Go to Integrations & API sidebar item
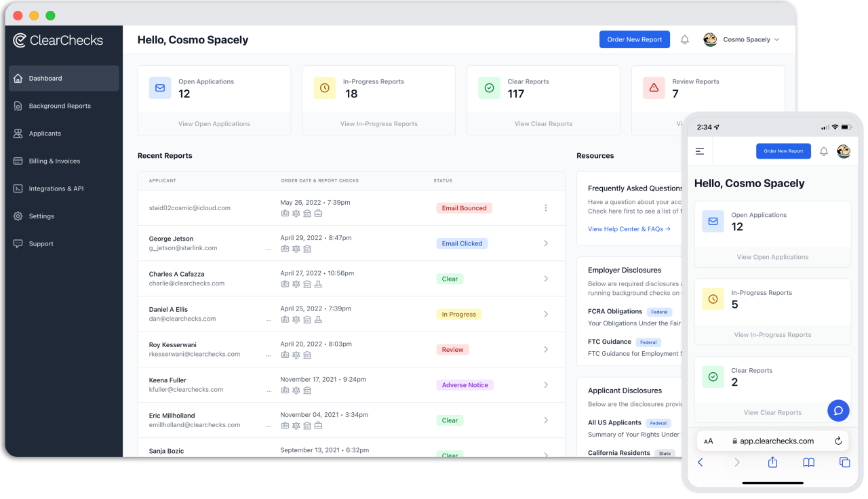868x499 pixels. coord(56,189)
